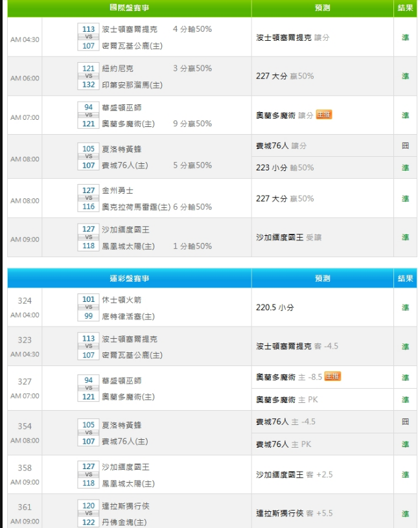This screenshot has height=528, width=420.
Task: Select 休士頓火箭 team name
Action: tap(122, 300)
